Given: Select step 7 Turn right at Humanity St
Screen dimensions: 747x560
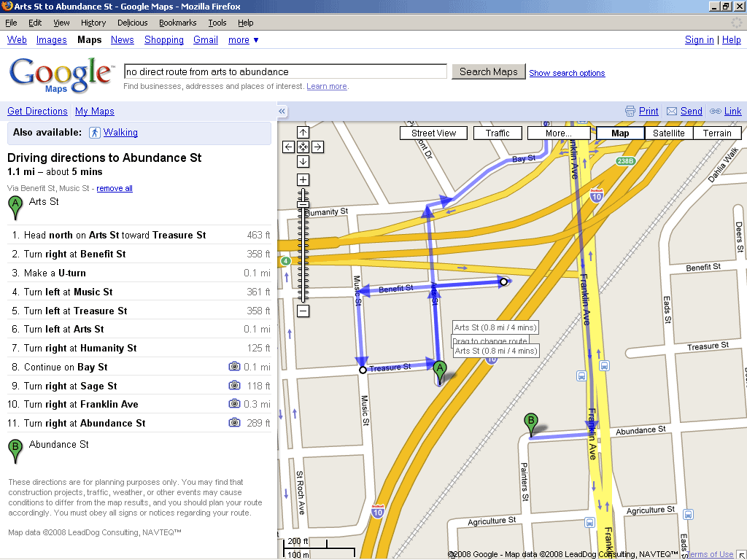Looking at the screenshot, I should [139, 348].
